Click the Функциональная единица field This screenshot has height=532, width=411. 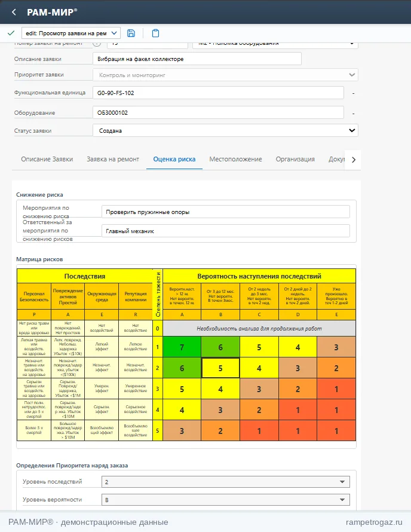[x=219, y=93]
